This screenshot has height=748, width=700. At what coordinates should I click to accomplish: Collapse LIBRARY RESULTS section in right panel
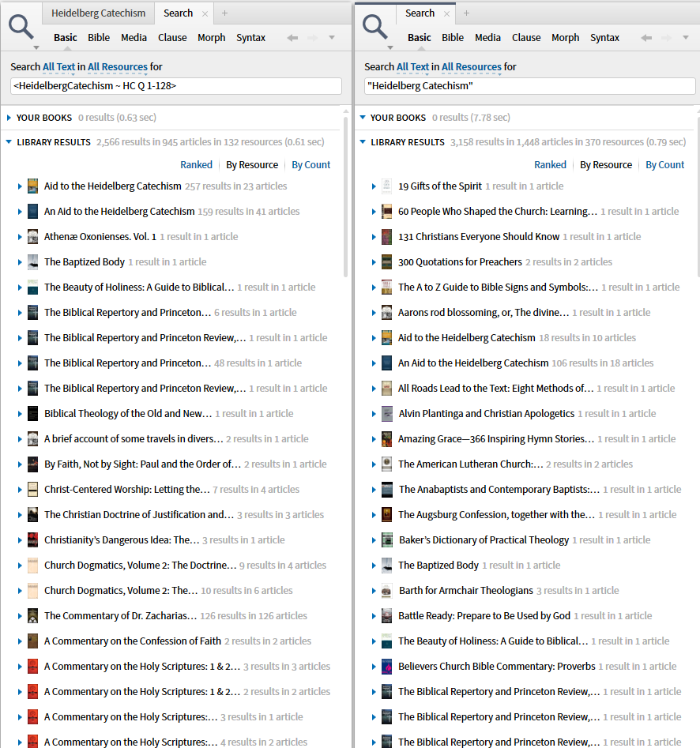coord(363,142)
